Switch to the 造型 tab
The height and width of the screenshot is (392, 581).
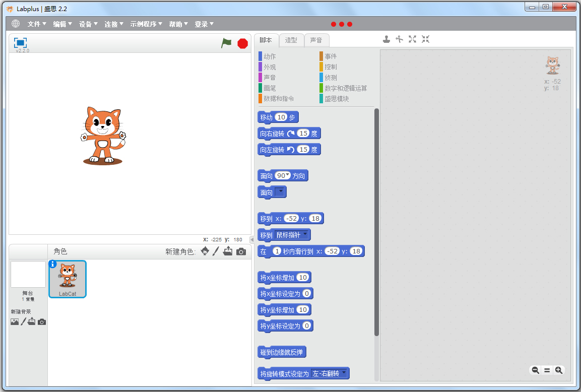291,40
